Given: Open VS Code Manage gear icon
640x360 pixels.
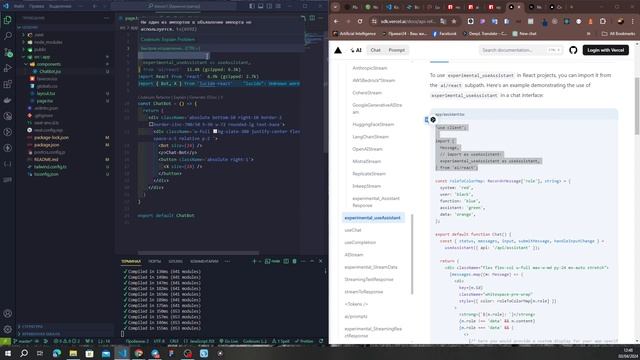Looking at the screenshot, I should pyautogui.click(x=7, y=329).
